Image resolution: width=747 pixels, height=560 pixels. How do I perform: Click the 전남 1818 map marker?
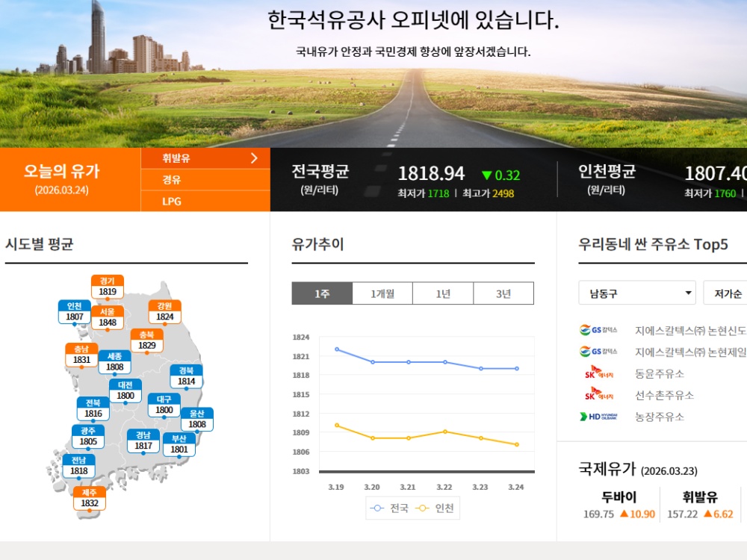point(79,466)
